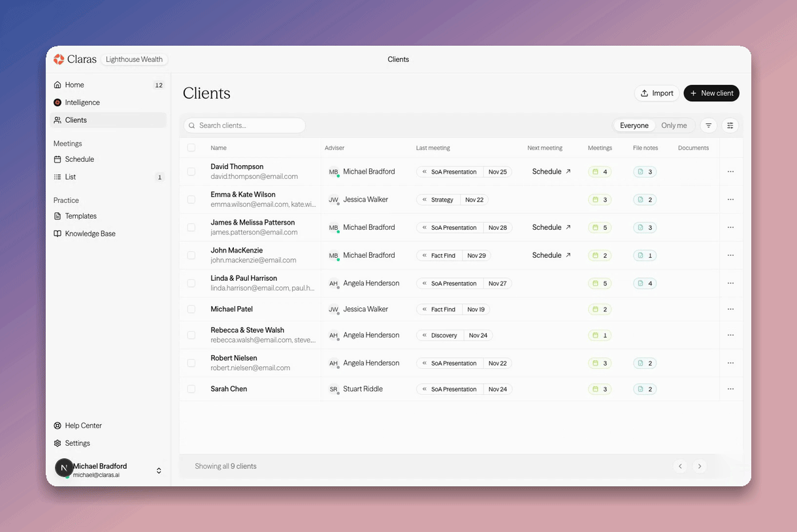Open Michael Patel's Fact Find Nov 19 tag
This screenshot has height=532, width=797.
[453, 309]
